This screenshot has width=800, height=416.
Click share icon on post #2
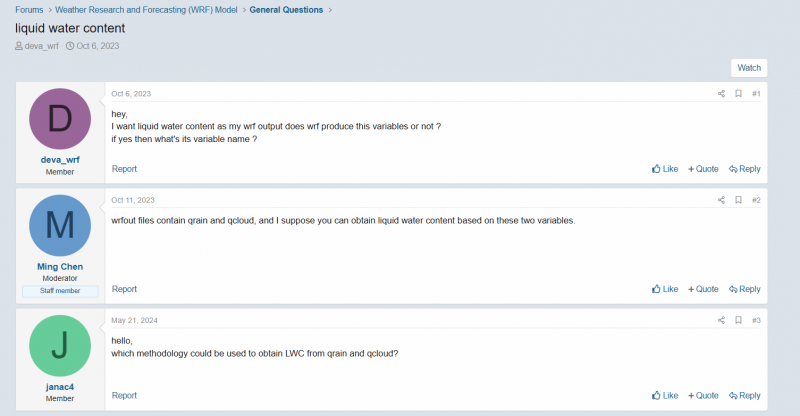click(x=721, y=200)
